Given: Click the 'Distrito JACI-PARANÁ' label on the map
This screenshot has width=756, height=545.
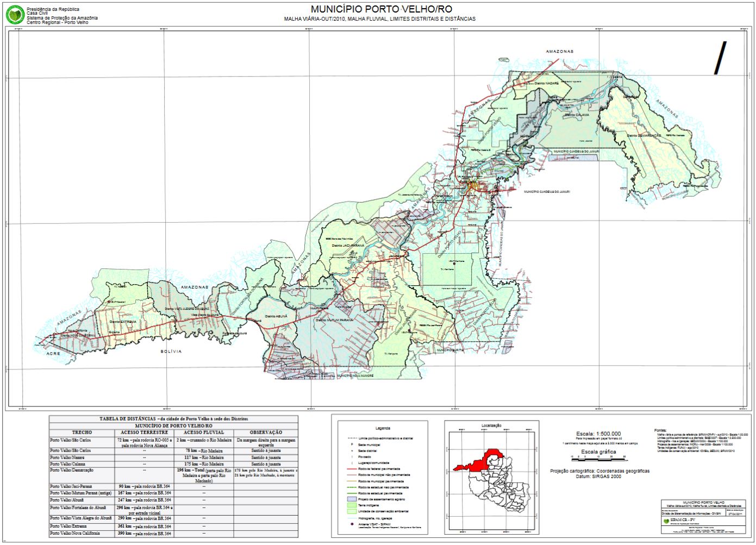Looking at the screenshot, I should [x=348, y=246].
